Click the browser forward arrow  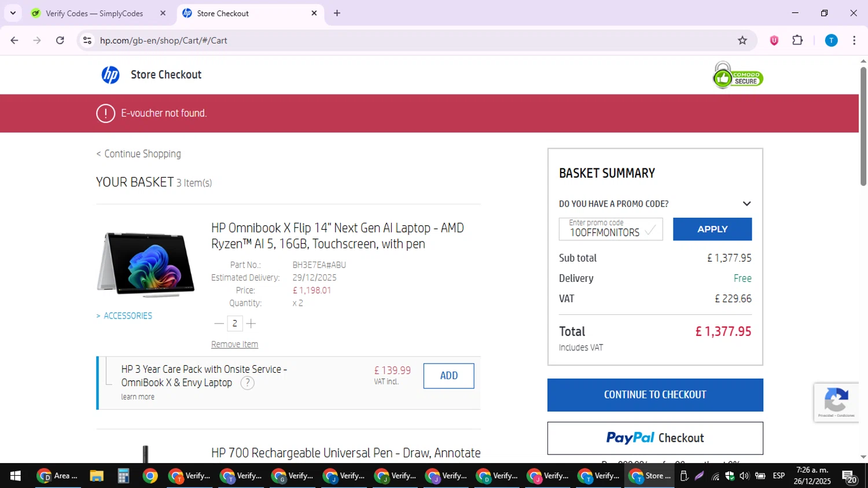click(x=37, y=41)
